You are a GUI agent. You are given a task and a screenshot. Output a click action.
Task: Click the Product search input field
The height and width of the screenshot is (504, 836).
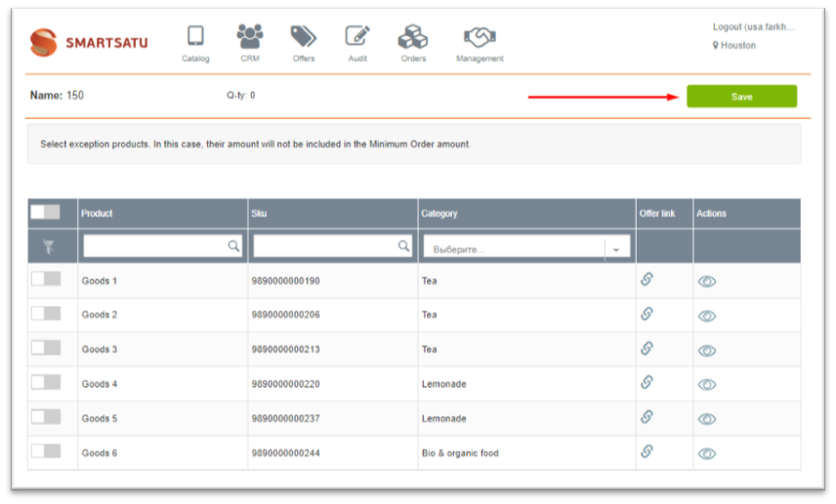tap(154, 247)
